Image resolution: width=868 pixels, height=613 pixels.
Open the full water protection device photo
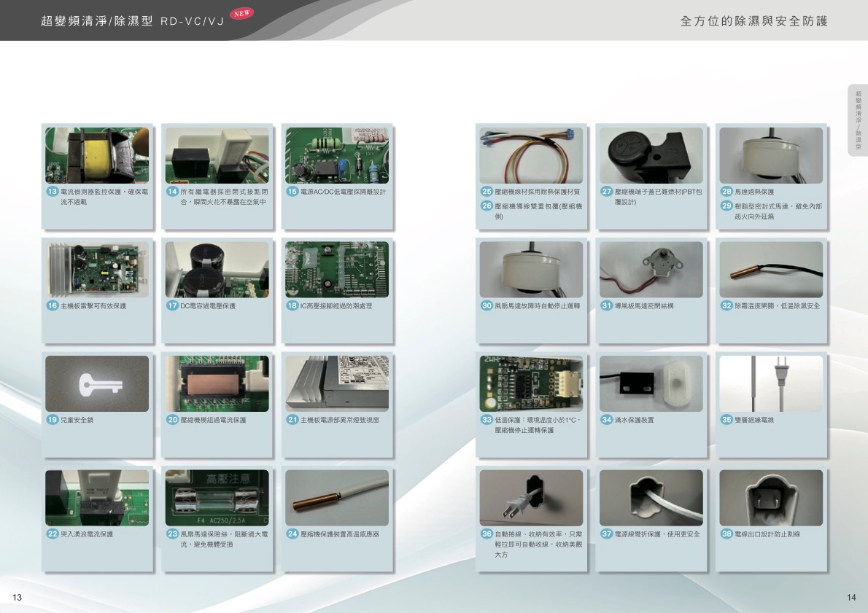click(651, 383)
